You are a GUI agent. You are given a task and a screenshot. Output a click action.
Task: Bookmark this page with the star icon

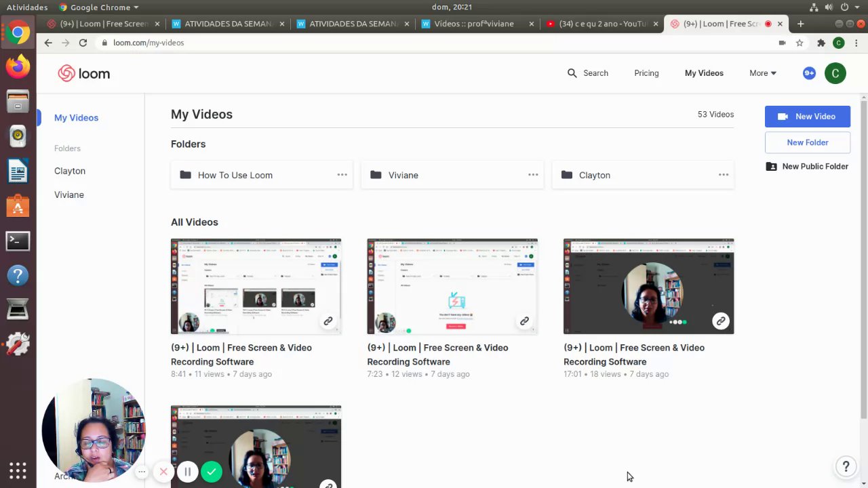click(x=800, y=43)
